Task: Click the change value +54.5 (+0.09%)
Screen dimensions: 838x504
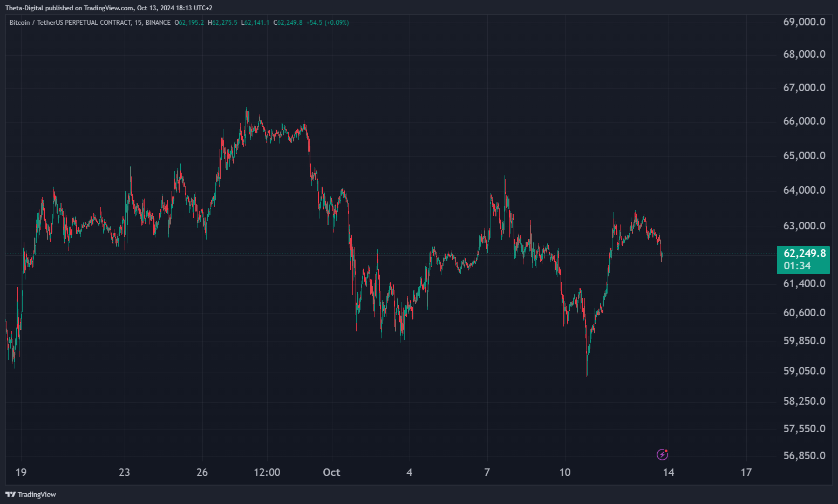Action: point(328,23)
